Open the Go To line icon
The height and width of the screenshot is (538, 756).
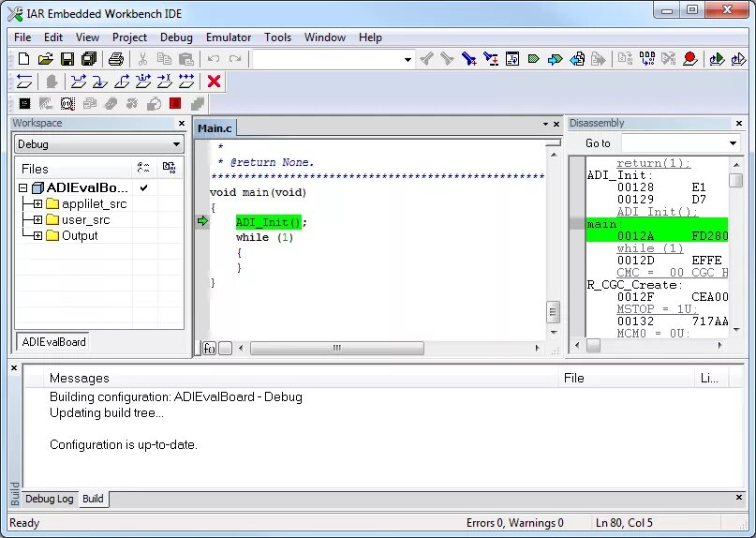point(512,59)
